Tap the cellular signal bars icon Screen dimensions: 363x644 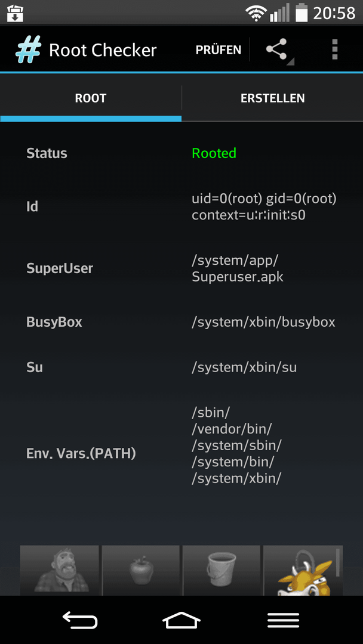click(x=280, y=13)
